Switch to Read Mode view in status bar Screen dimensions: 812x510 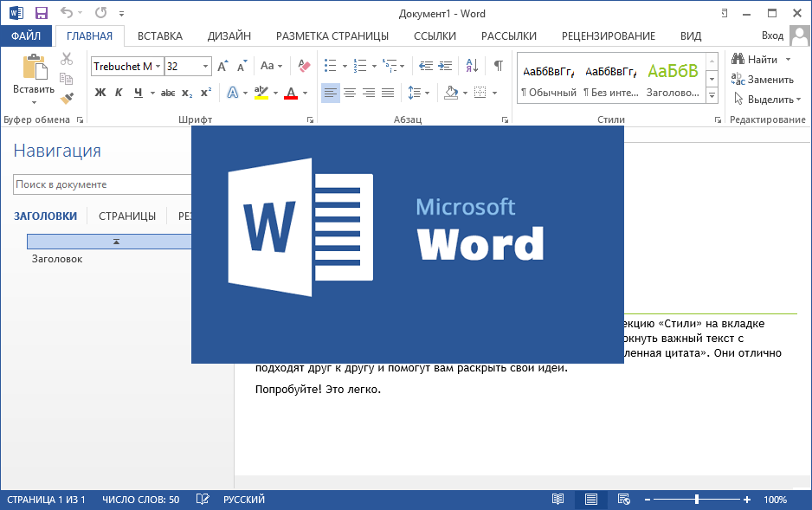557,499
